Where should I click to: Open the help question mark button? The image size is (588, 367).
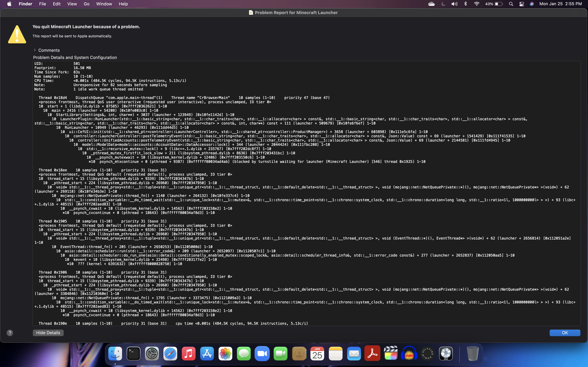tap(10, 333)
